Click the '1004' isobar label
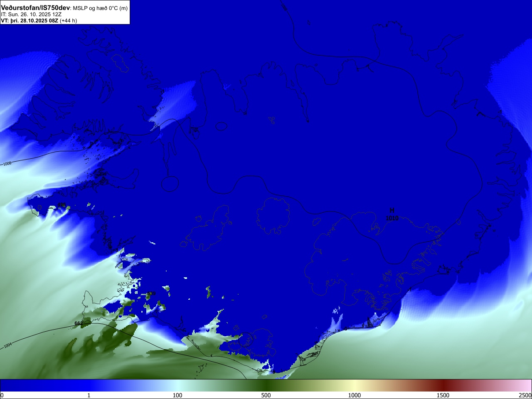The image size is (532, 399). click(x=8, y=346)
